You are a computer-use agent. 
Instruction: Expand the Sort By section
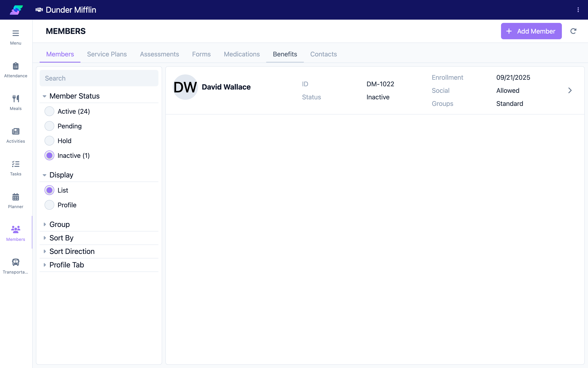[x=99, y=238]
